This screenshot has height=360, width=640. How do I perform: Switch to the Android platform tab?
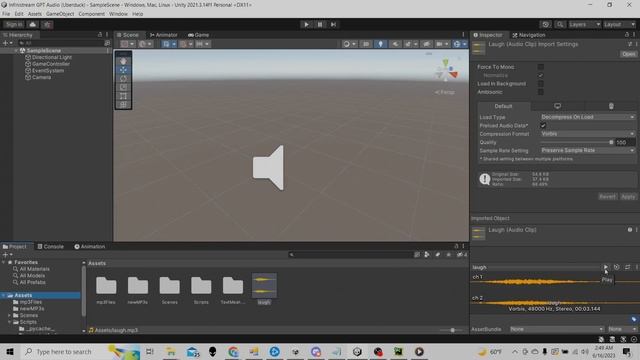pos(611,106)
